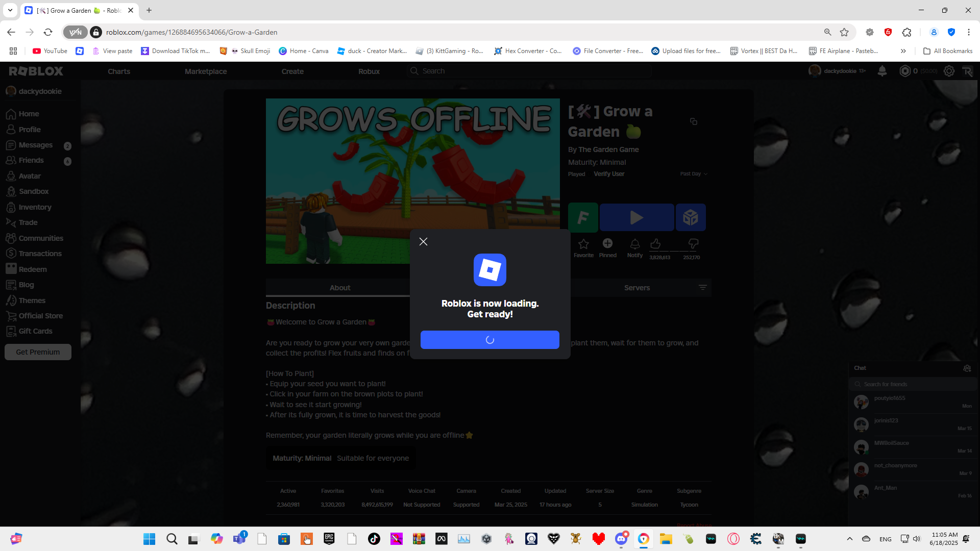
Task: Click the cube icon button beside Play
Action: click(691, 217)
